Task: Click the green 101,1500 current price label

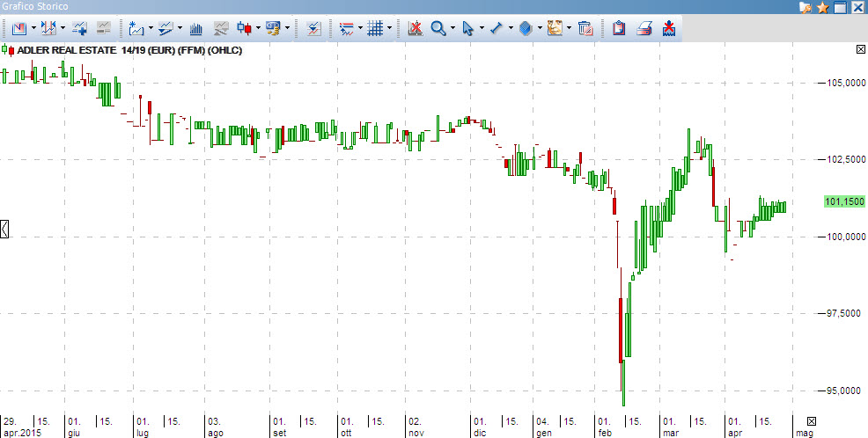Action: coord(843,202)
